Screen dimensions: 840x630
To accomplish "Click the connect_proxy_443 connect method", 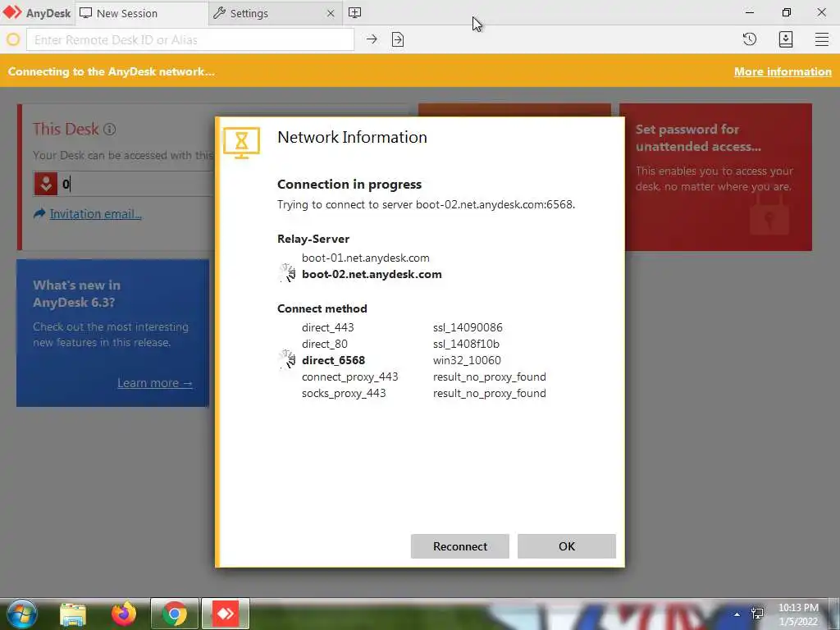I will point(349,377).
